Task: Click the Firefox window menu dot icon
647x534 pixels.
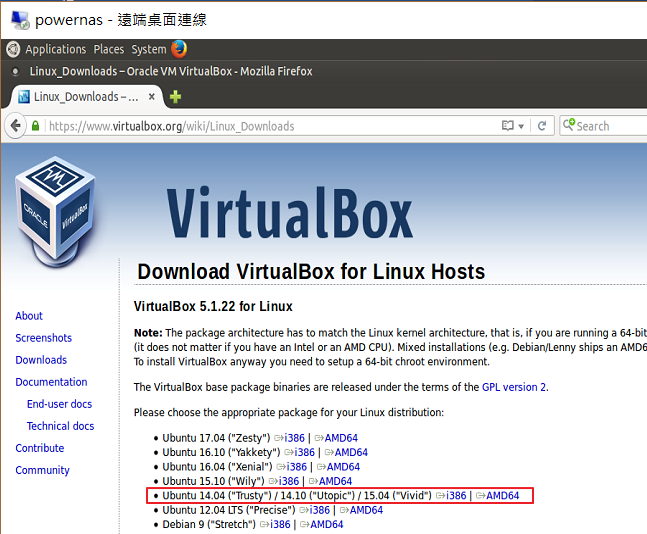Action: 15,71
